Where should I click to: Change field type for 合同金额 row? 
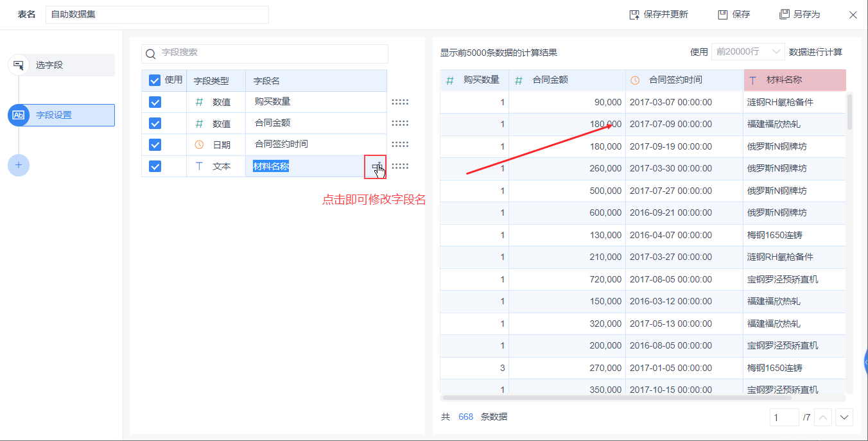(x=216, y=123)
